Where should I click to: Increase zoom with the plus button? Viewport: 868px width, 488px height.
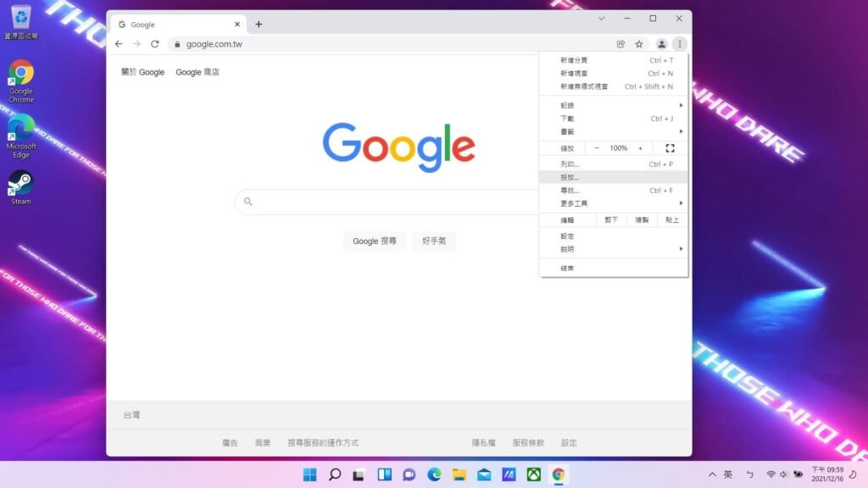point(641,148)
